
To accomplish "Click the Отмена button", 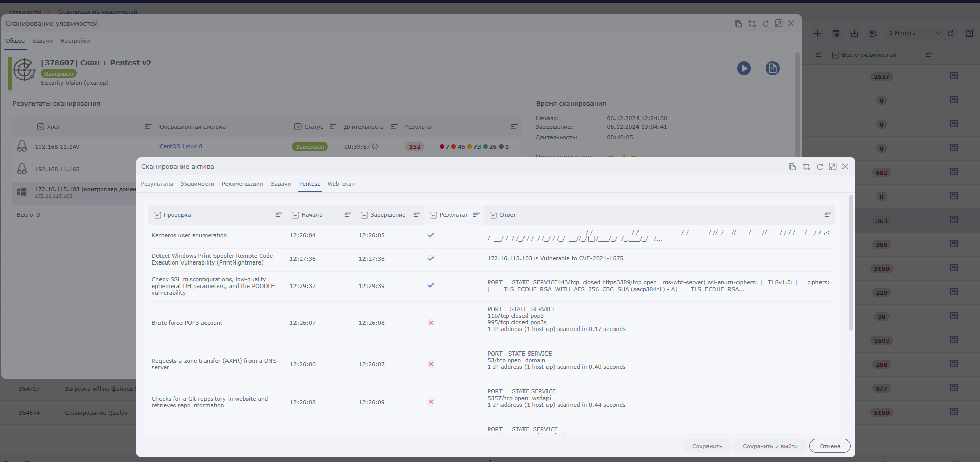I will [830, 446].
